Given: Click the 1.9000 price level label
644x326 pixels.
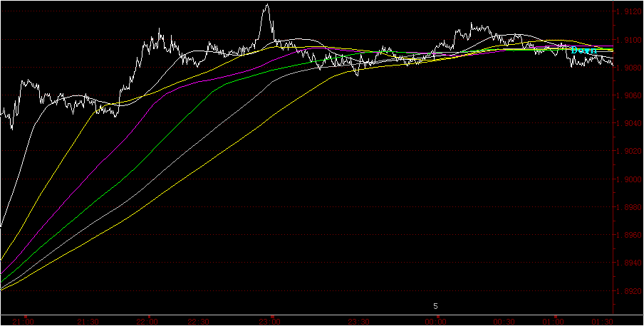Looking at the screenshot, I should click(x=630, y=179).
